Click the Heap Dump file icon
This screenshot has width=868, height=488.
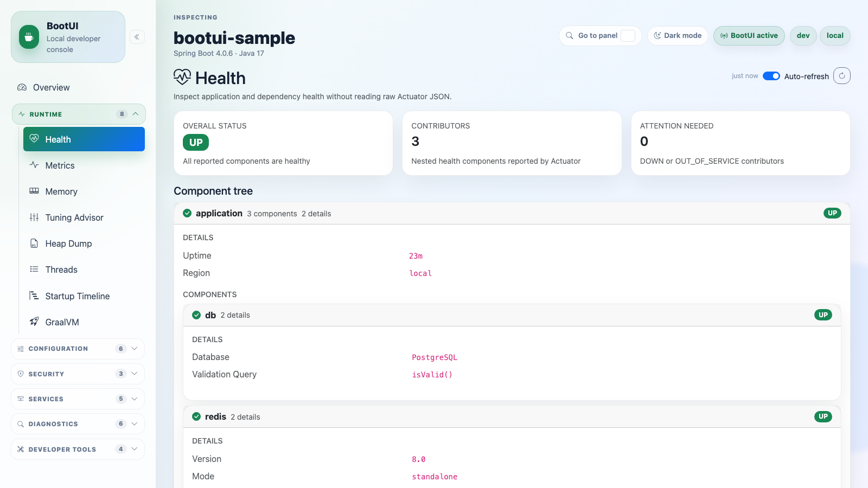[x=34, y=243]
